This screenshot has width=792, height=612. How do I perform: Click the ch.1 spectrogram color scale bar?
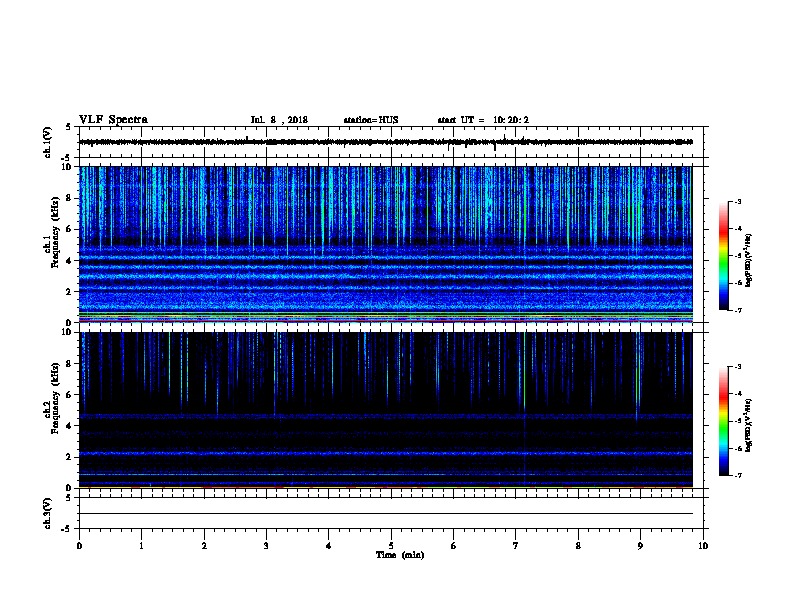[724, 256]
